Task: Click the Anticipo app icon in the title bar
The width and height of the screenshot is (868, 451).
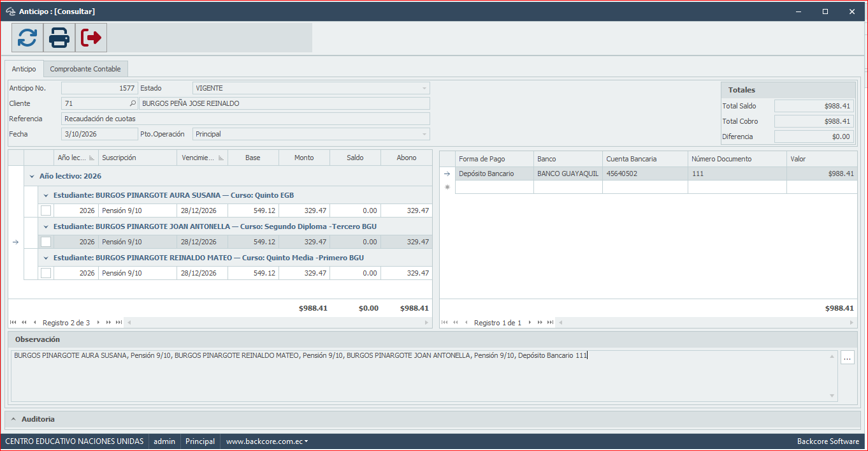Action: [x=10, y=11]
